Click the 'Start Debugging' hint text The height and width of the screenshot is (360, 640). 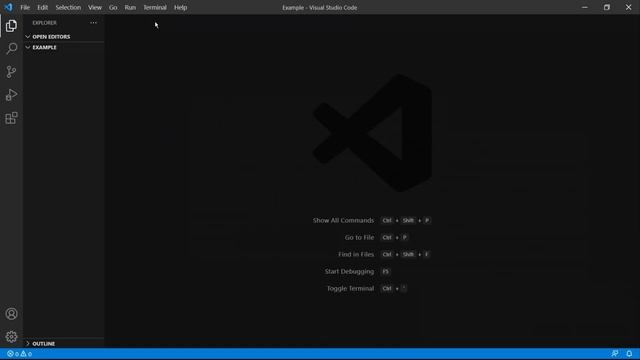click(349, 271)
